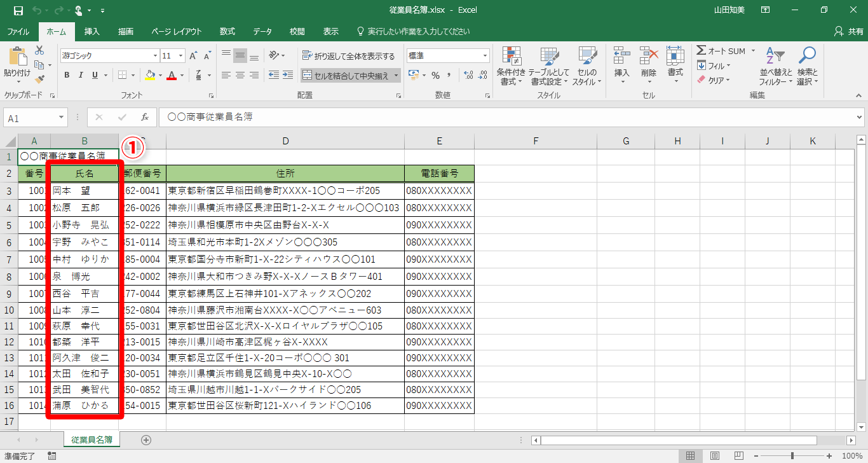The width and height of the screenshot is (868, 463).
Task: Open the text orientation tool
Action: [274, 55]
